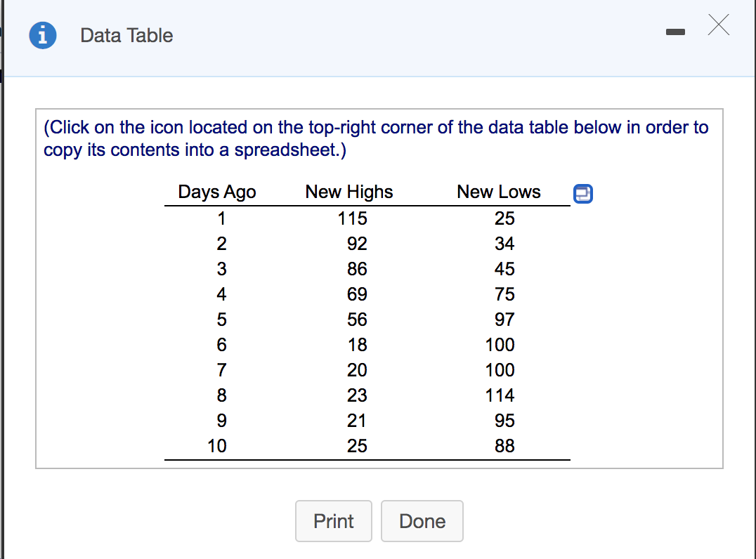Select the New Lows column header
756x559 pixels.
499,192
